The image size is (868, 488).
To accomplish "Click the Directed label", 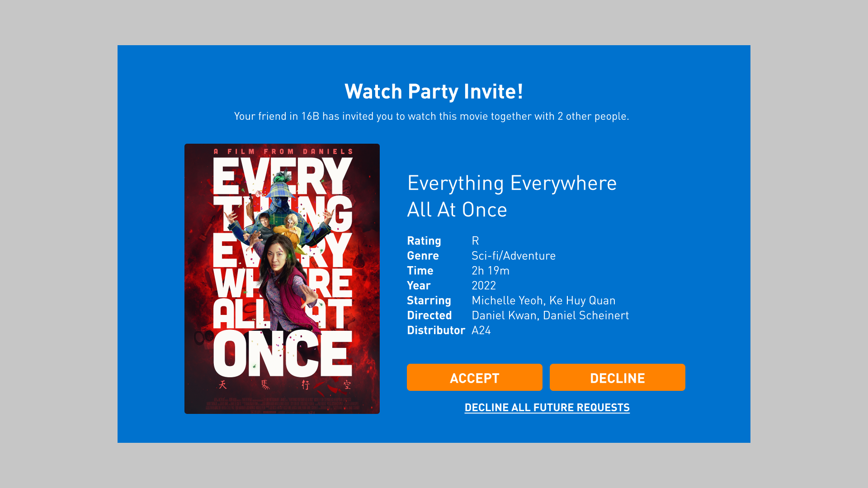I will click(429, 315).
